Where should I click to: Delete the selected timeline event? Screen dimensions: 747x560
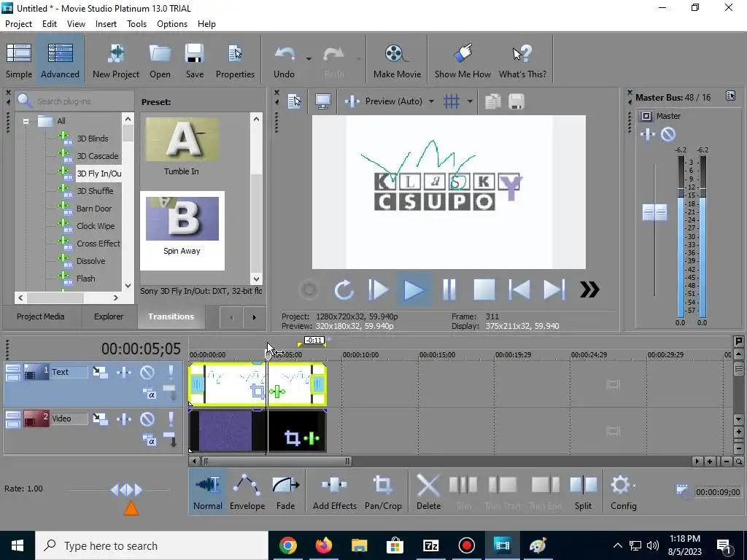tap(428, 492)
